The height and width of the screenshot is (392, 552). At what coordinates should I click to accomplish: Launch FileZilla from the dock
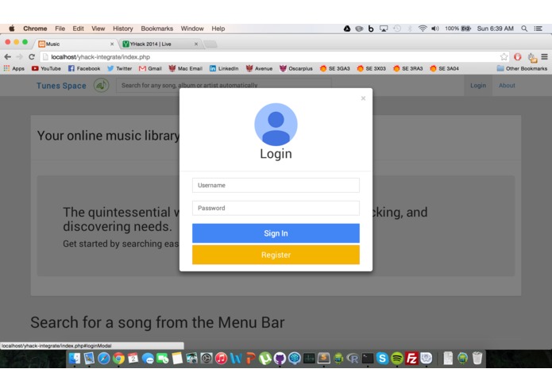pos(411,358)
